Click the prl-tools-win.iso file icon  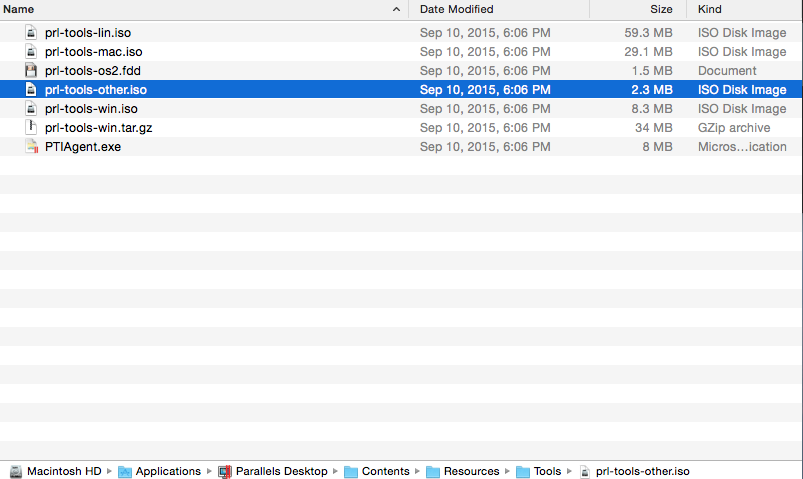click(x=31, y=109)
